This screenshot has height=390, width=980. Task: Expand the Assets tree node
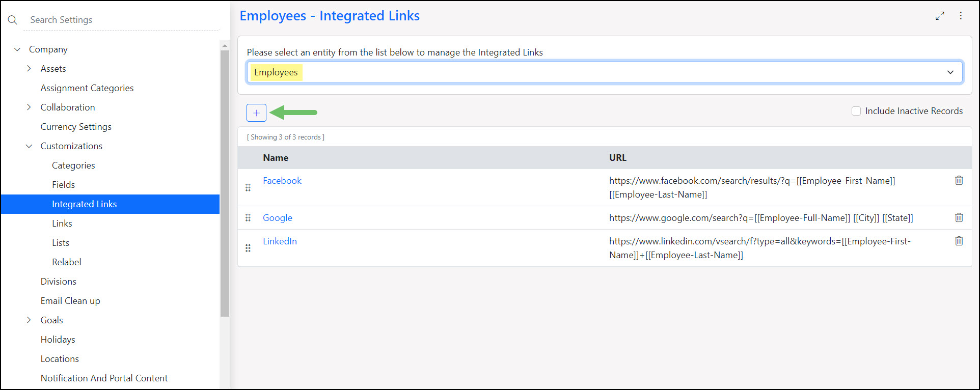pyautogui.click(x=29, y=69)
